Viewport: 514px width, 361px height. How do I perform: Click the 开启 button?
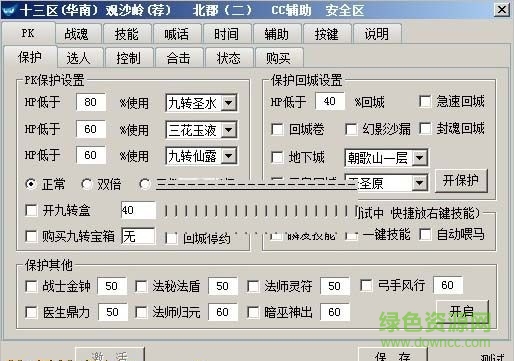point(462,311)
